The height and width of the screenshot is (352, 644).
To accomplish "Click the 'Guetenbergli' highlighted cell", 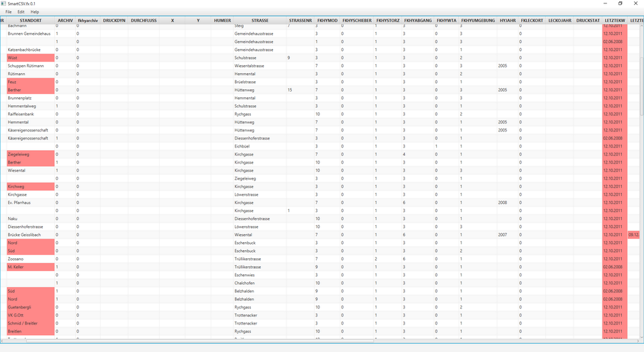I will (30, 307).
